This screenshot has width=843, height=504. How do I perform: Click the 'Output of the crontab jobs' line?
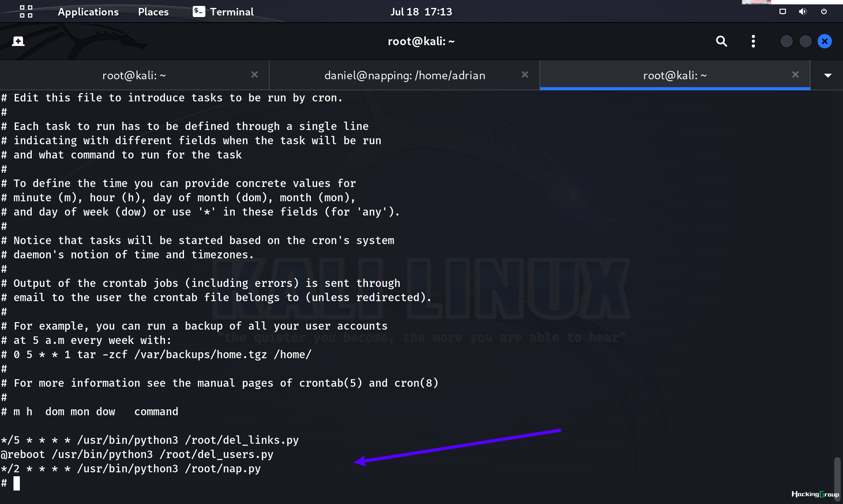tap(201, 283)
